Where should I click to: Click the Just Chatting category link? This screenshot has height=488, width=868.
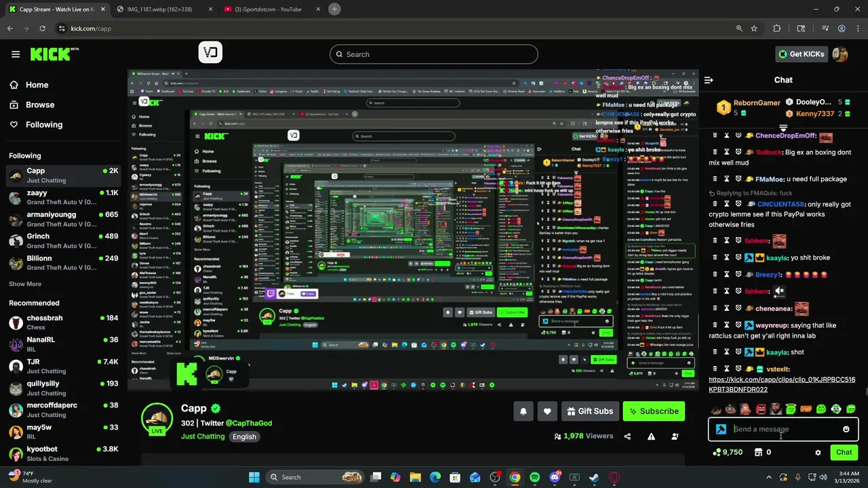(203, 436)
